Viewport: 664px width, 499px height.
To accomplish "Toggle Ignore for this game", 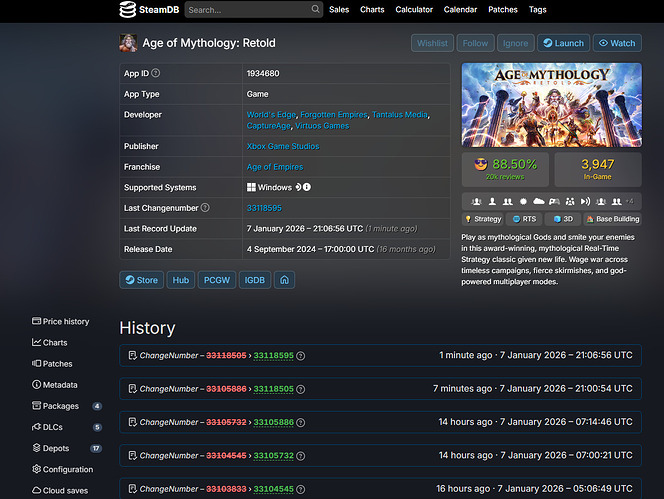I will [x=516, y=43].
